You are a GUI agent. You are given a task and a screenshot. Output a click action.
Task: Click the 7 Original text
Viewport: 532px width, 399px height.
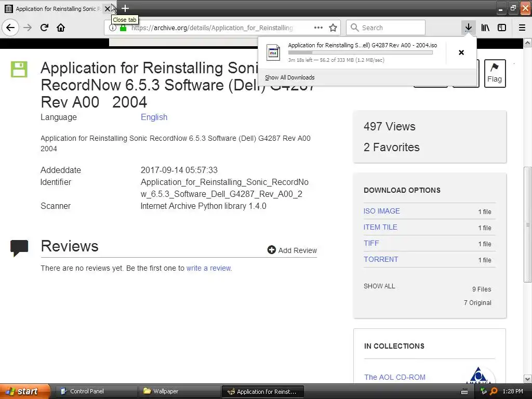(477, 303)
